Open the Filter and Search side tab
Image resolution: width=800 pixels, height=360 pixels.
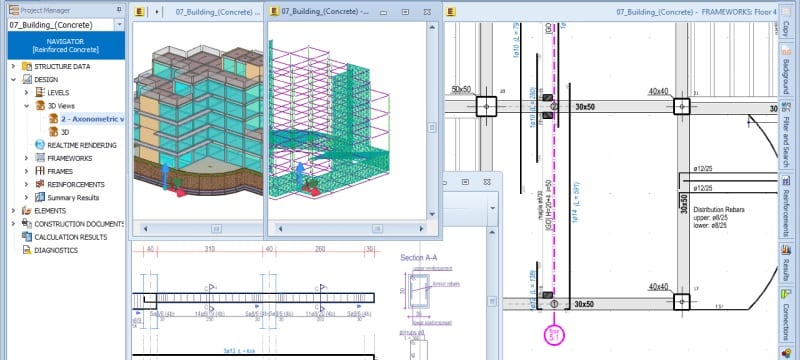pos(785,135)
